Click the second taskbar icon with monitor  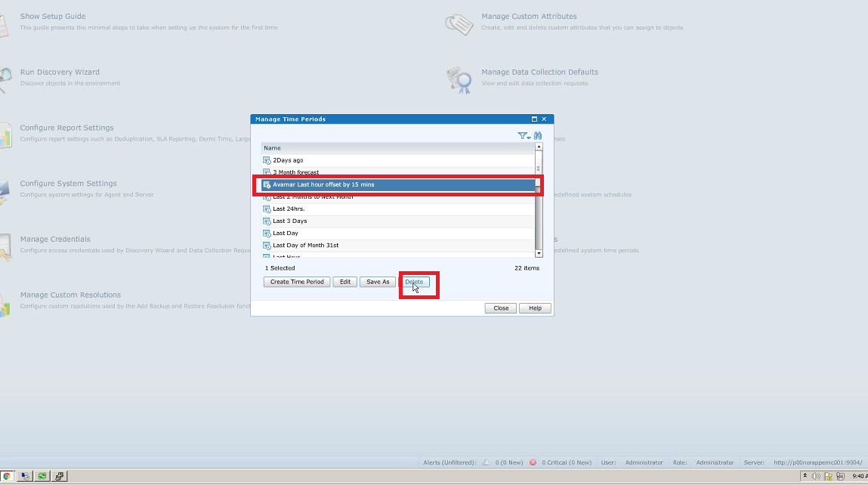pyautogui.click(x=25, y=476)
